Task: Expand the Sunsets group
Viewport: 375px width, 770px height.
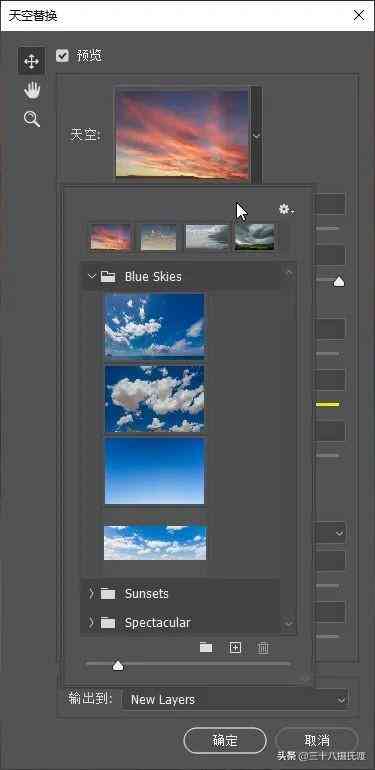Action: 91,594
